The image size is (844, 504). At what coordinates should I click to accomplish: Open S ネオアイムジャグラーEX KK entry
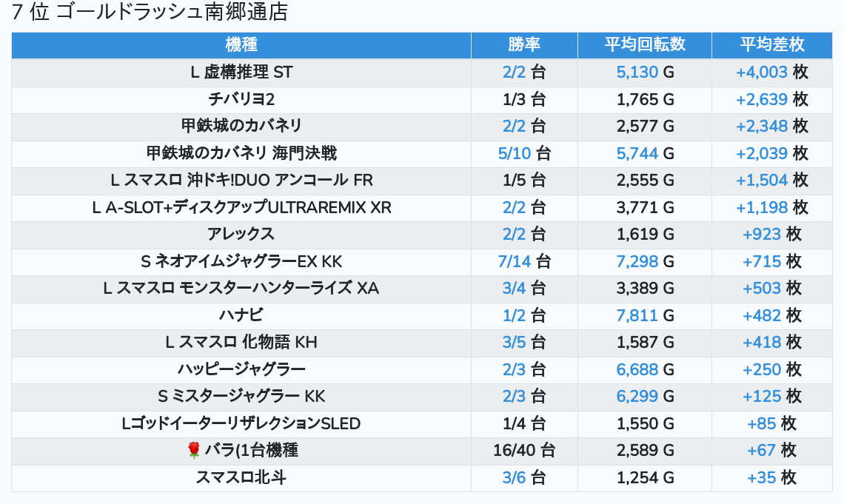241,261
